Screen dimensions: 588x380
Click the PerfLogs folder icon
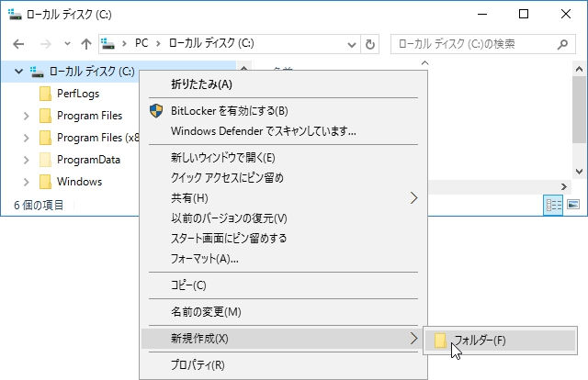click(45, 94)
